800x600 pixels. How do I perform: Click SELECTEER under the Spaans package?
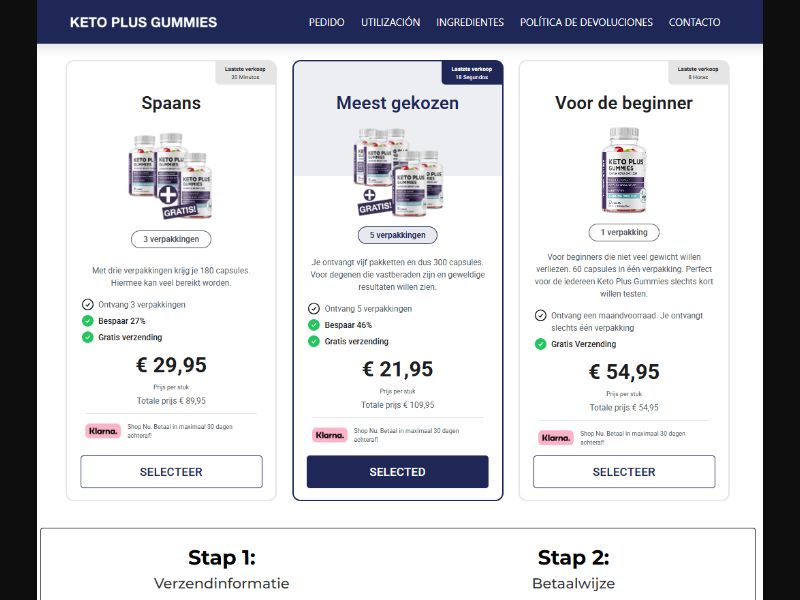point(170,471)
